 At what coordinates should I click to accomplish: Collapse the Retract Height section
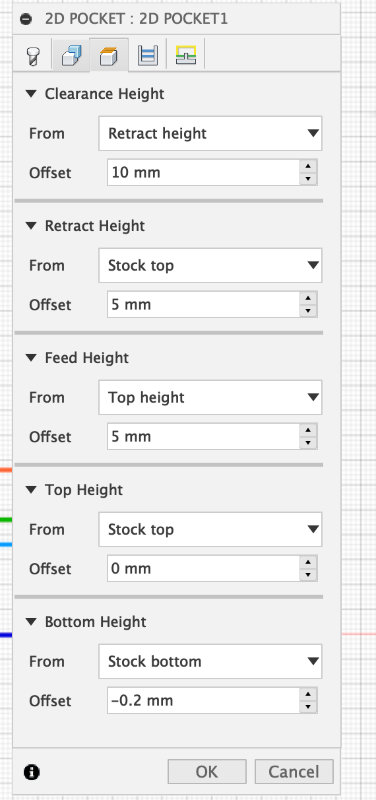(x=32, y=226)
